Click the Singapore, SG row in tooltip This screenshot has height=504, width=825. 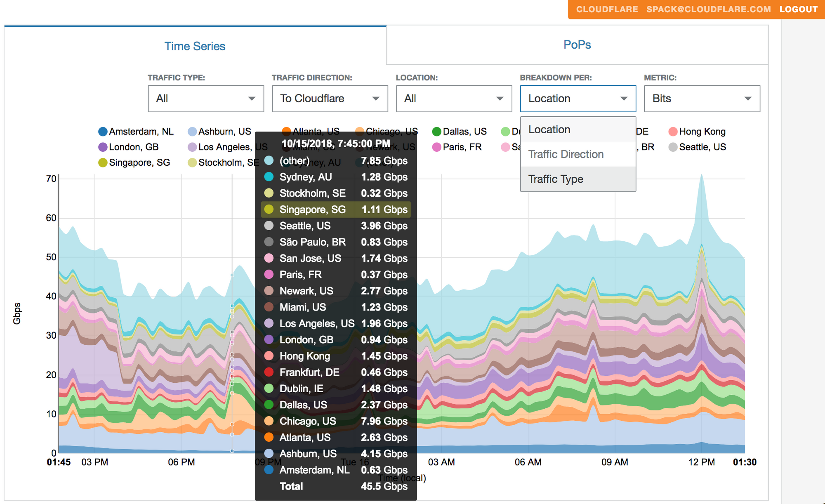336,210
